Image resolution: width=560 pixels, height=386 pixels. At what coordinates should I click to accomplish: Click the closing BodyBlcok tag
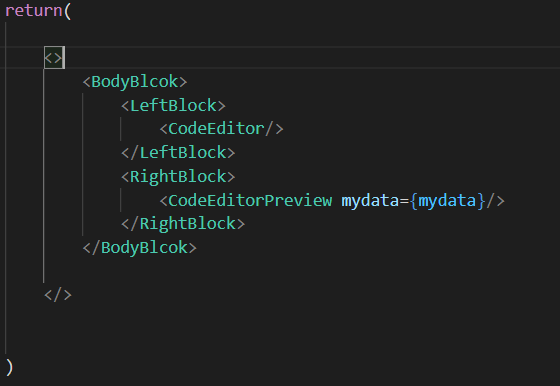point(139,248)
